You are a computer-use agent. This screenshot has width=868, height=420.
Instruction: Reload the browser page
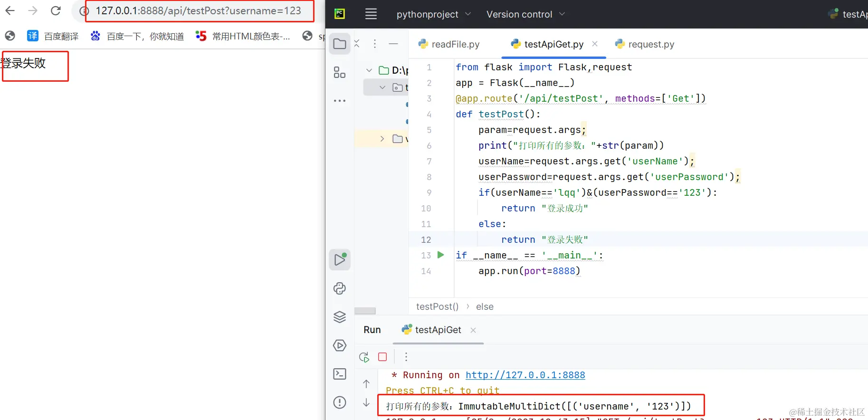tap(56, 10)
